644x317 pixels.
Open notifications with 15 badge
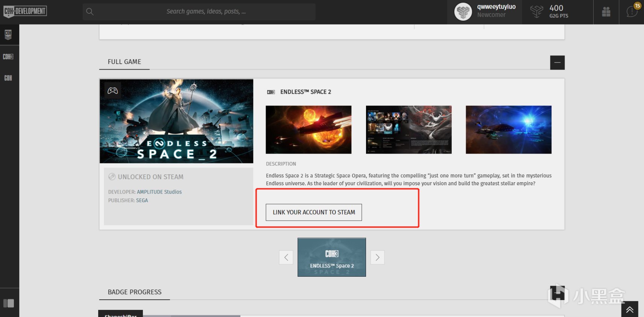(x=632, y=11)
